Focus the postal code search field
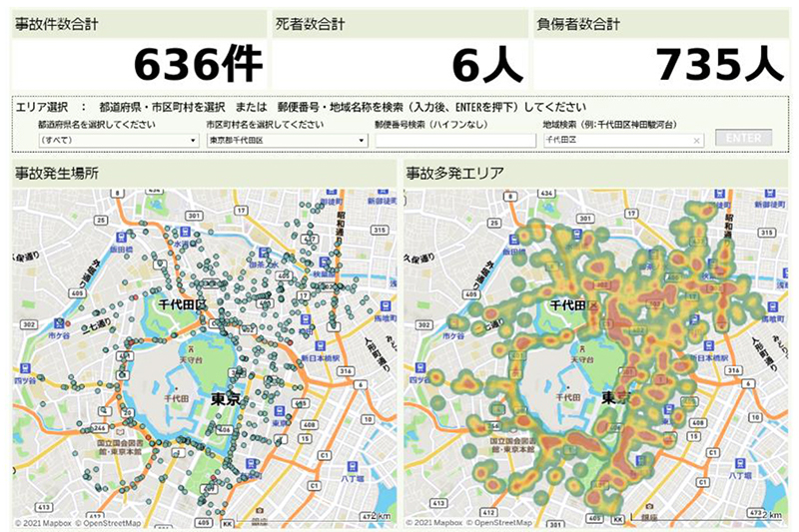Image resolution: width=799 pixels, height=532 pixels. tap(454, 140)
